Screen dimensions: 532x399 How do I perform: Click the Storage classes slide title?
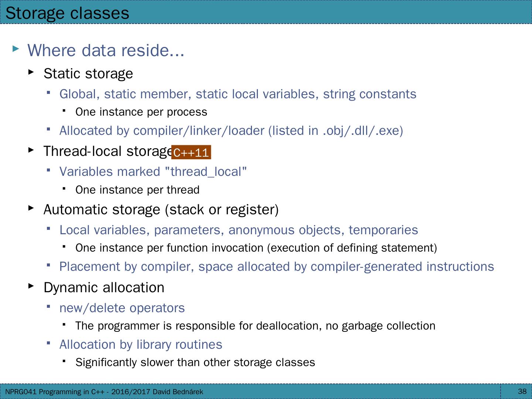coord(68,13)
